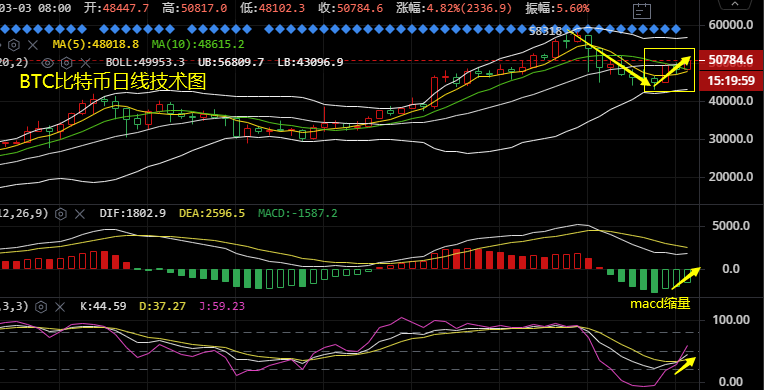
Task: Click the countdown timer 15:19:59
Action: click(x=731, y=80)
